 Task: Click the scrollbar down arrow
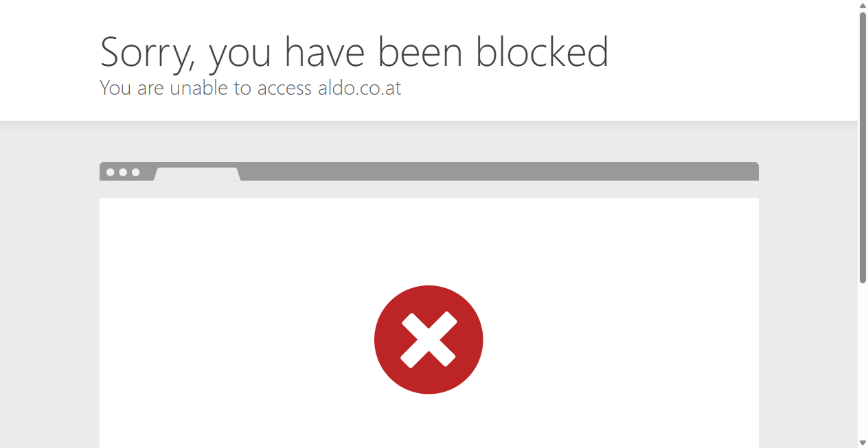point(863,443)
